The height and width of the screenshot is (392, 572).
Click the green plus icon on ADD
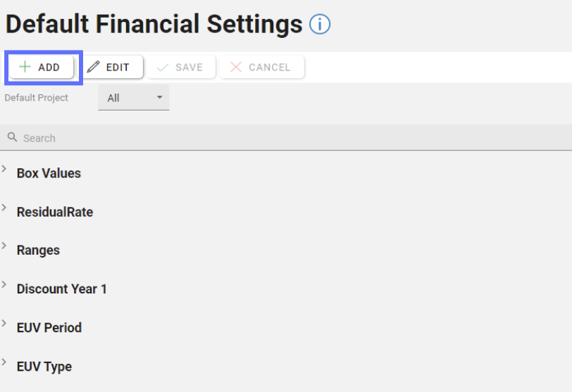[25, 68]
